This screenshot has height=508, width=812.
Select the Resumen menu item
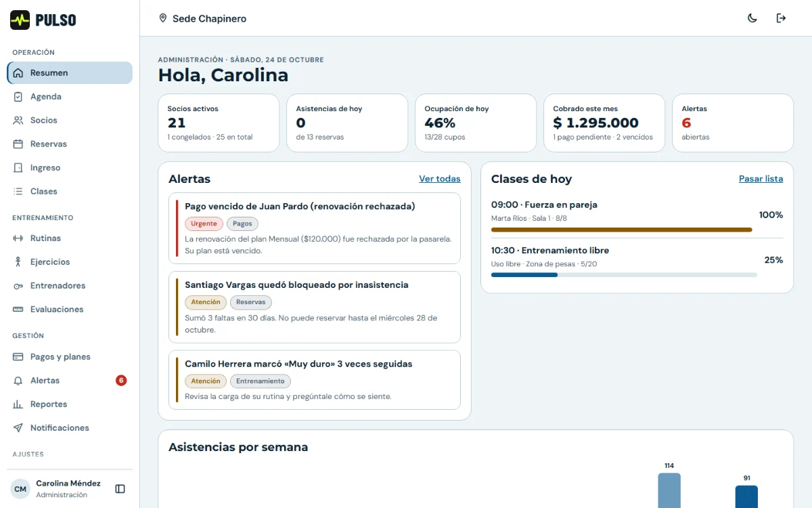70,73
